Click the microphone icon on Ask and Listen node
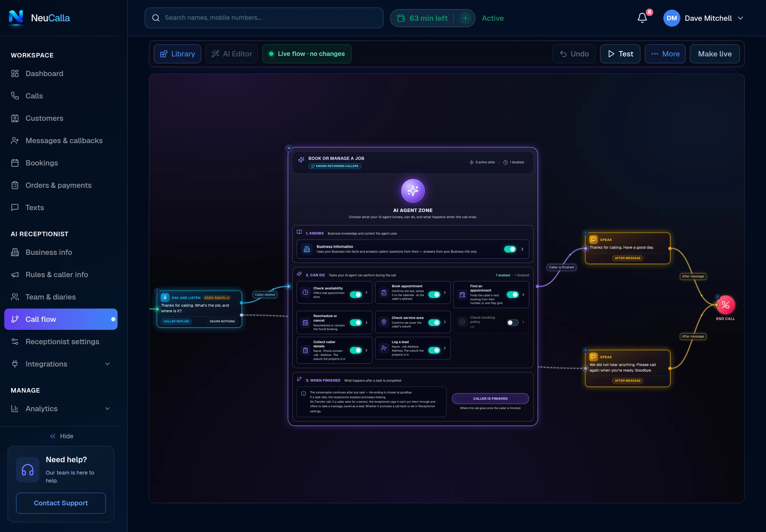 165,297
